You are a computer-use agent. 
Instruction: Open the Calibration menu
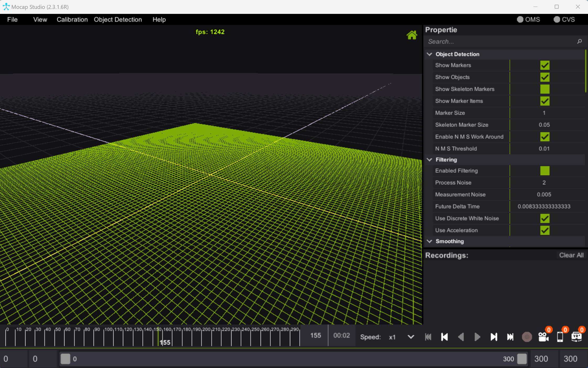click(72, 19)
